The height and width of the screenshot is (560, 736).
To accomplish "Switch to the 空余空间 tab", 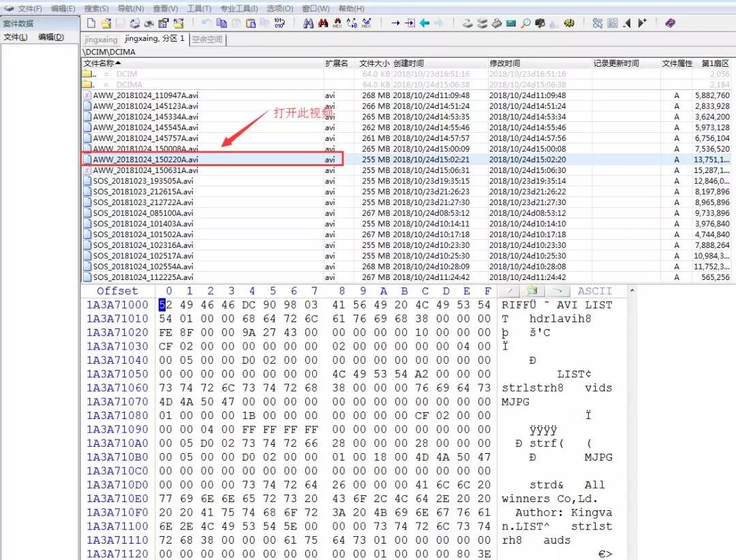I will [x=206, y=40].
